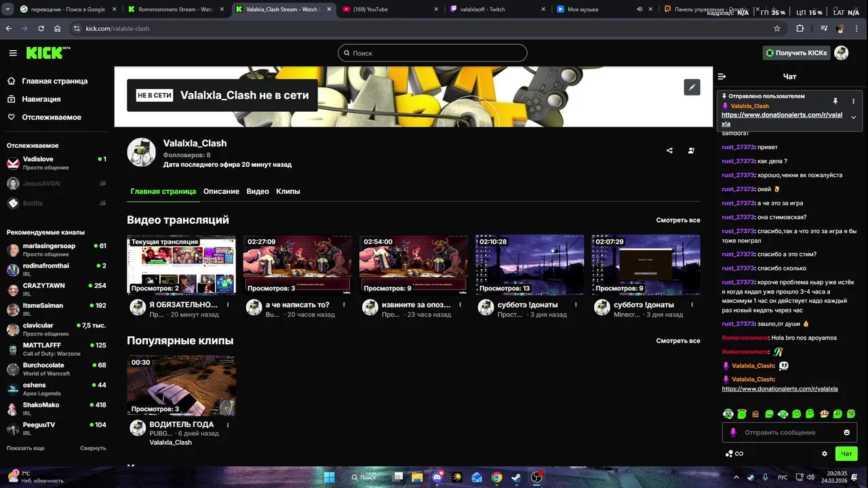This screenshot has width=868, height=488.
Task: Click the green Чат send button
Action: pos(846,453)
